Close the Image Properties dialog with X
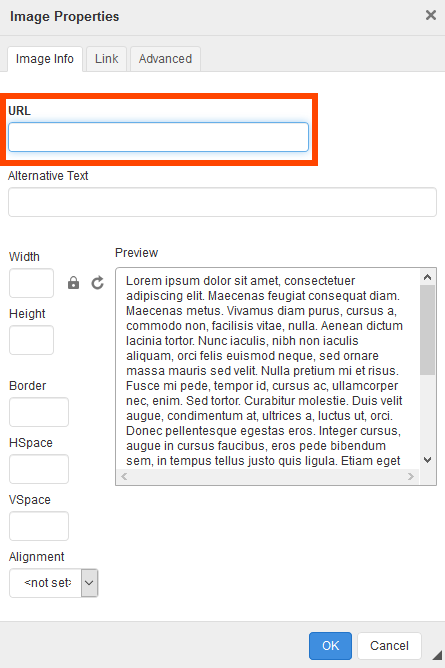This screenshot has width=445, height=668. [431, 15]
